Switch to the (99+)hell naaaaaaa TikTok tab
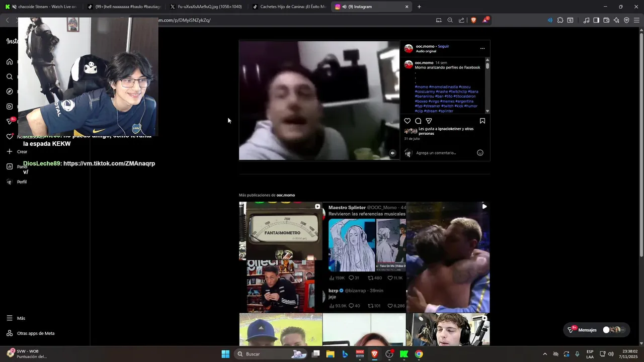 click(x=125, y=7)
